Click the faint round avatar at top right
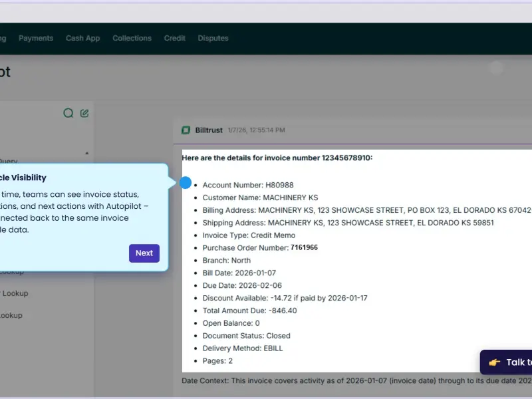 pos(496,68)
